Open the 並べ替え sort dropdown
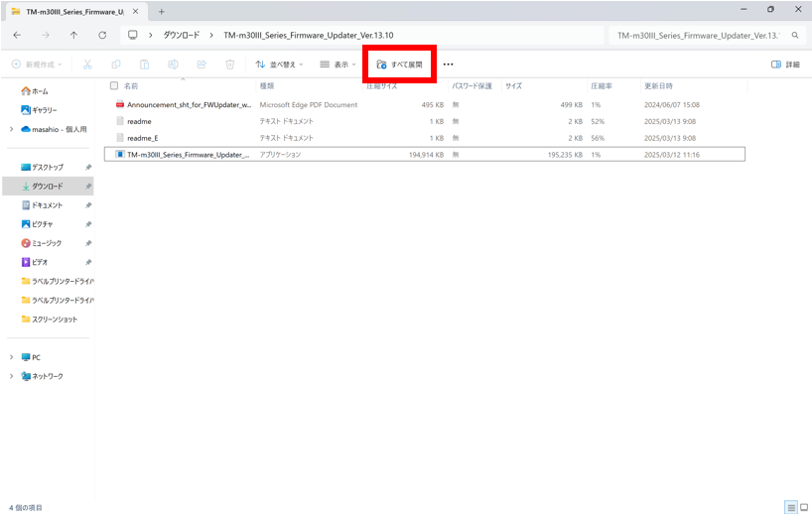This screenshot has width=812, height=514. tap(280, 64)
